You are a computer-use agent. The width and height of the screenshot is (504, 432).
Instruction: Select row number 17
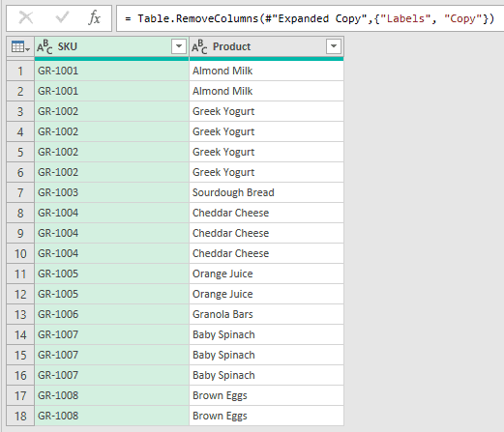tap(20, 395)
